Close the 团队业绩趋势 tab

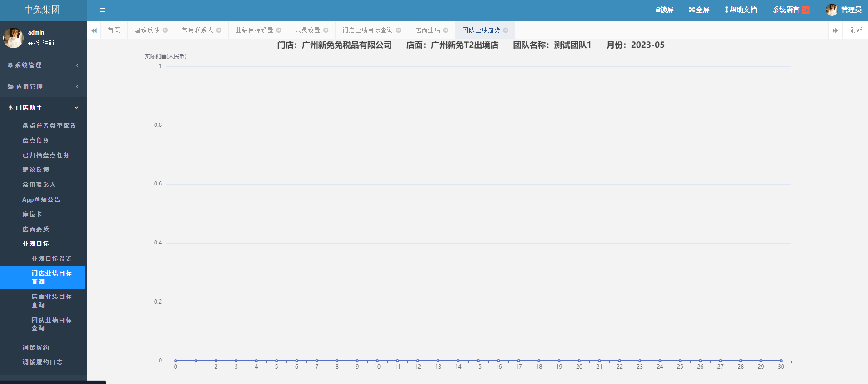coord(506,30)
